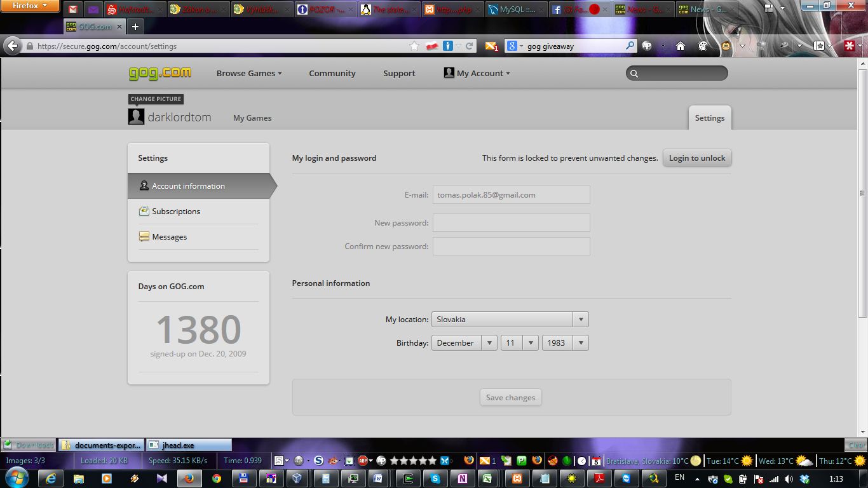
Task: Open the bookmarks menu toolbar icon
Action: (819, 46)
